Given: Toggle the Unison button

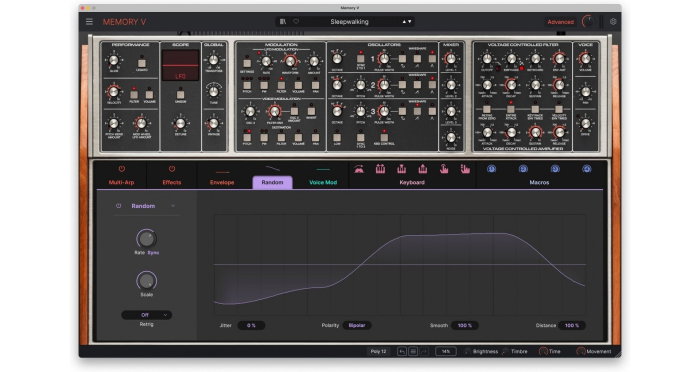Looking at the screenshot, I should 180,94.
